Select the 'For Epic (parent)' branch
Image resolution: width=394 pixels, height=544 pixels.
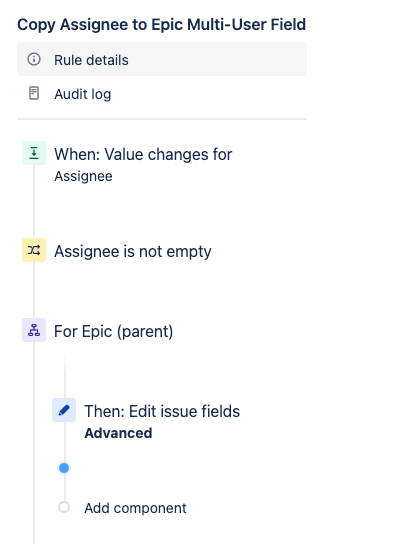(x=113, y=331)
